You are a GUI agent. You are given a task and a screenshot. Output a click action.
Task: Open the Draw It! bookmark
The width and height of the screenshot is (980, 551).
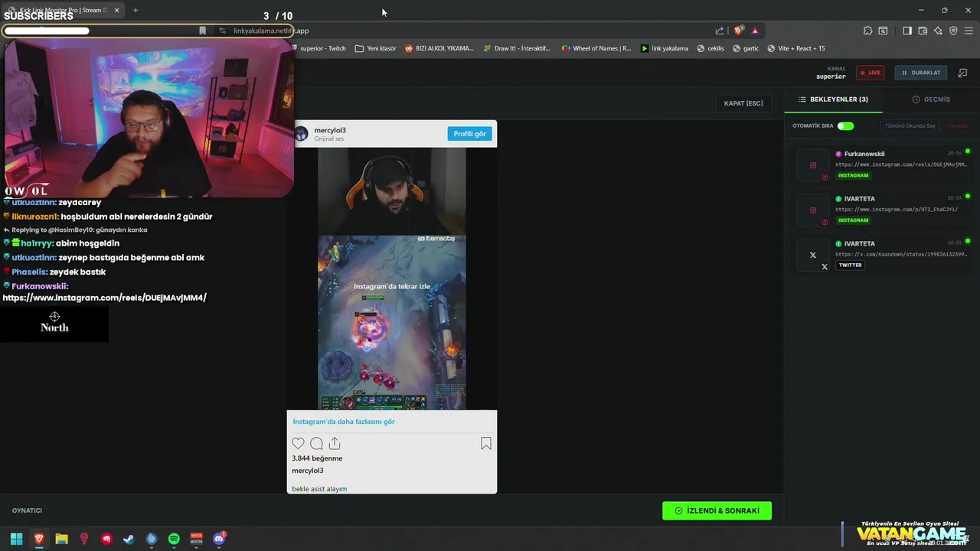(x=517, y=48)
